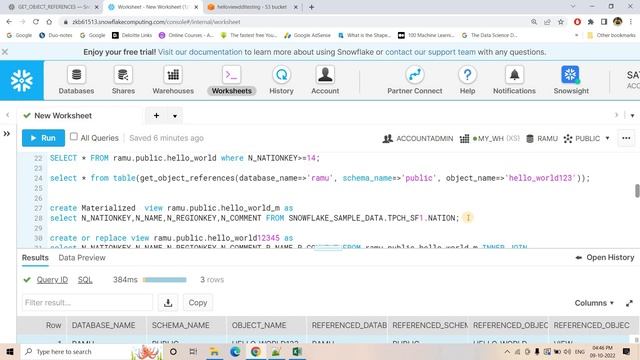Open the far-right worksheet tabs dropdown arrow
This screenshot has height=360, width=640.
[x=632, y=116]
